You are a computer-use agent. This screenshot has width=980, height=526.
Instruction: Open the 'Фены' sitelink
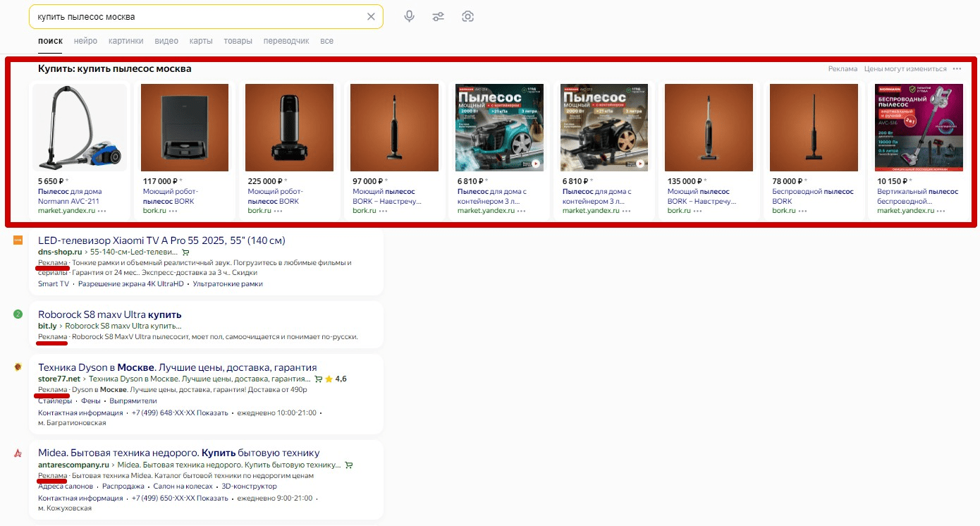coord(90,400)
